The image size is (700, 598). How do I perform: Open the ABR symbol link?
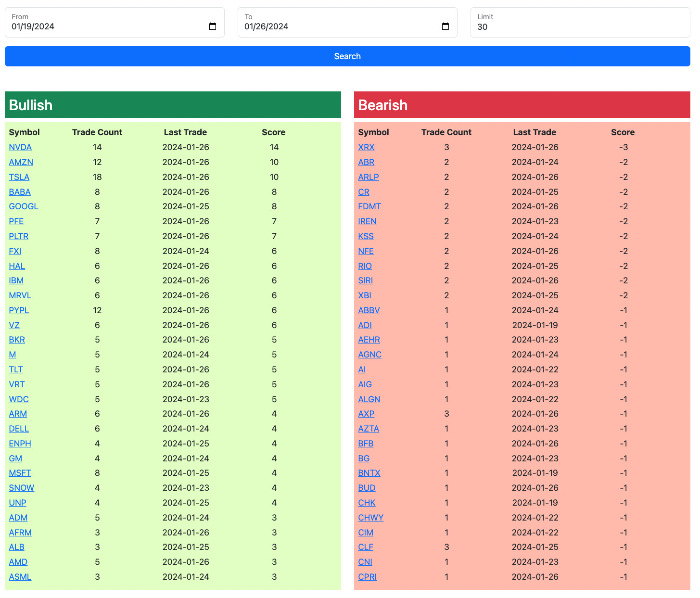click(366, 162)
